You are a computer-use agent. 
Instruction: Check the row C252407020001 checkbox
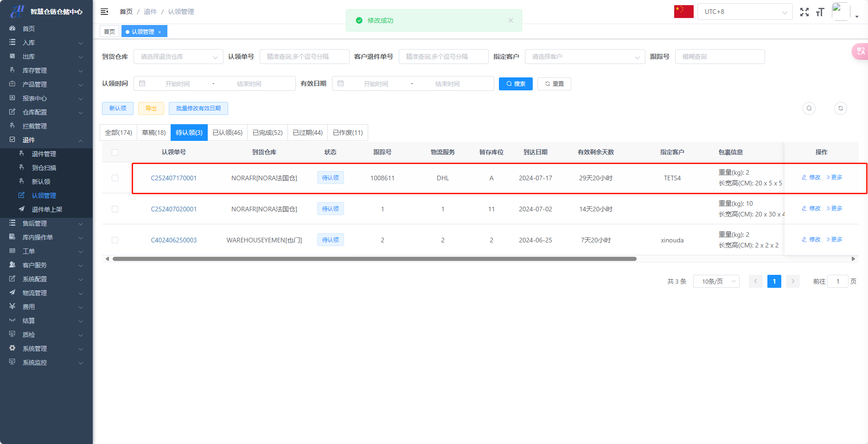click(x=115, y=209)
